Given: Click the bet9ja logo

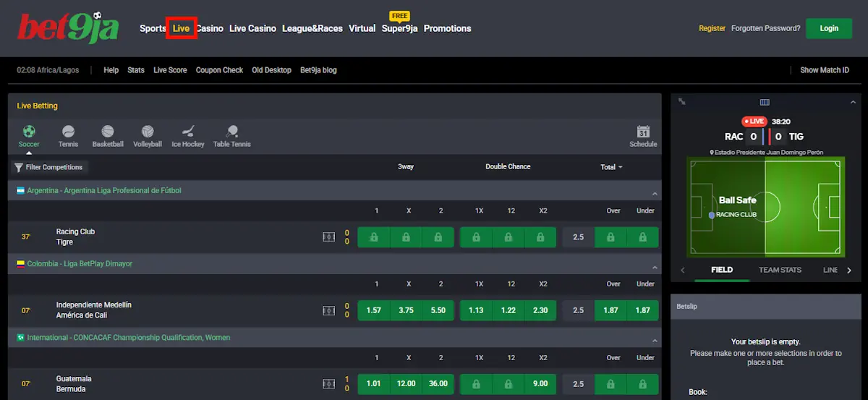Looking at the screenshot, I should click(x=68, y=27).
